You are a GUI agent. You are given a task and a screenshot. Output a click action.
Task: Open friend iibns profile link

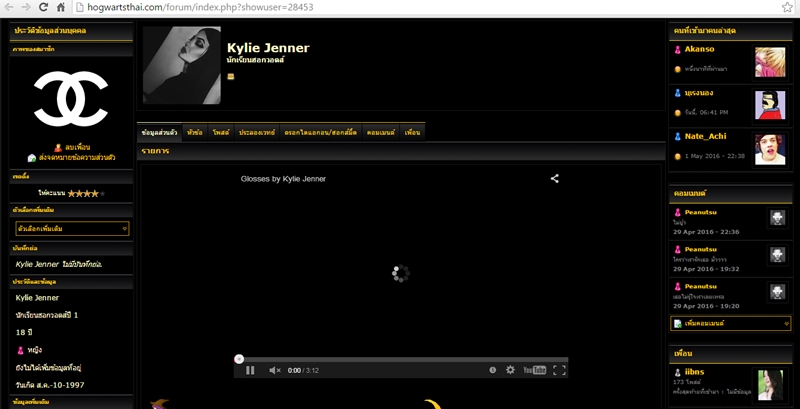tap(694, 372)
